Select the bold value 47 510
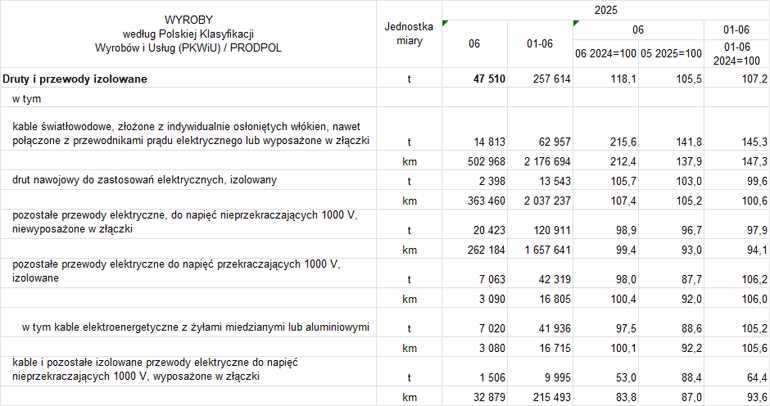 pos(490,78)
